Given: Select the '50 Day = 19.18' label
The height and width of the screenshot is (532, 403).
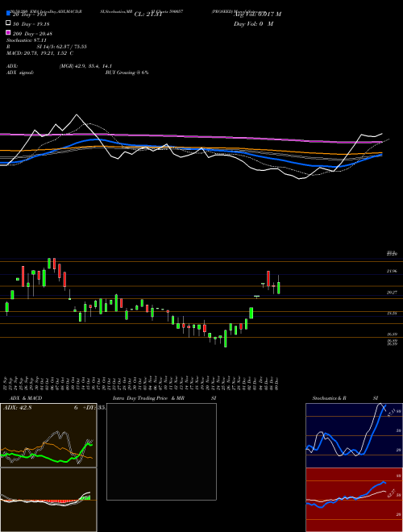Looking at the screenshot, I should (x=31, y=23).
